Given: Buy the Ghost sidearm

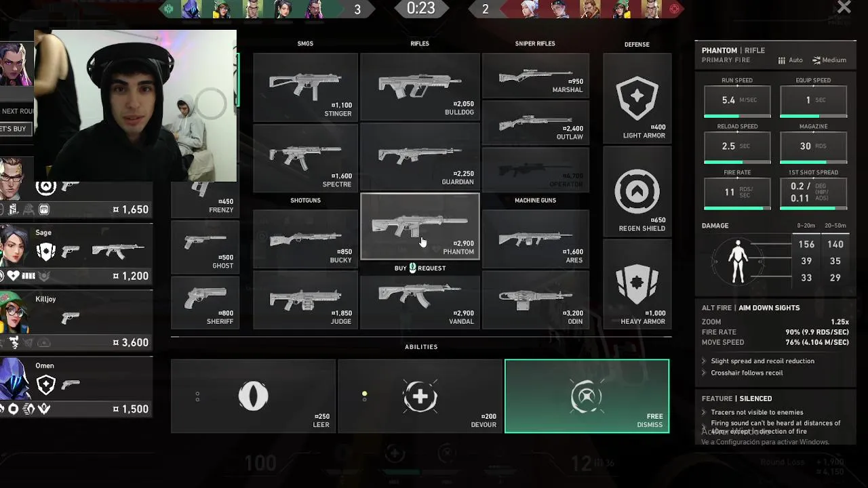Looking at the screenshot, I should click(205, 247).
